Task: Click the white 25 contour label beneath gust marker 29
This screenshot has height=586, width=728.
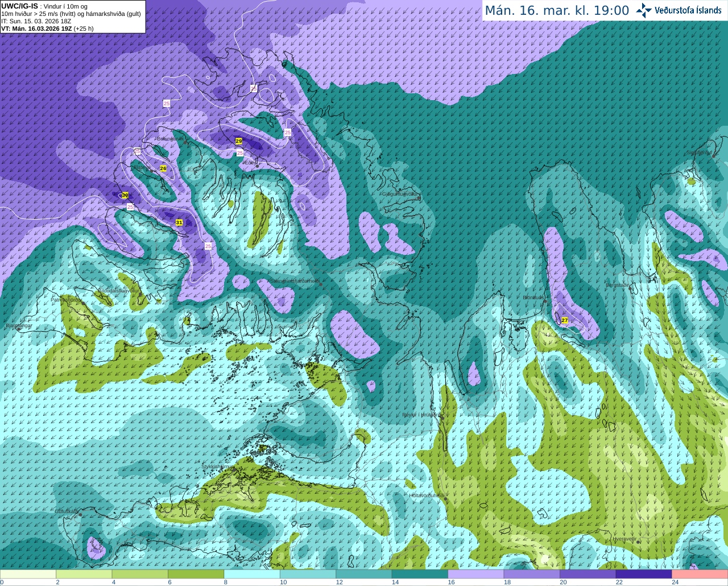Action: coord(240,153)
